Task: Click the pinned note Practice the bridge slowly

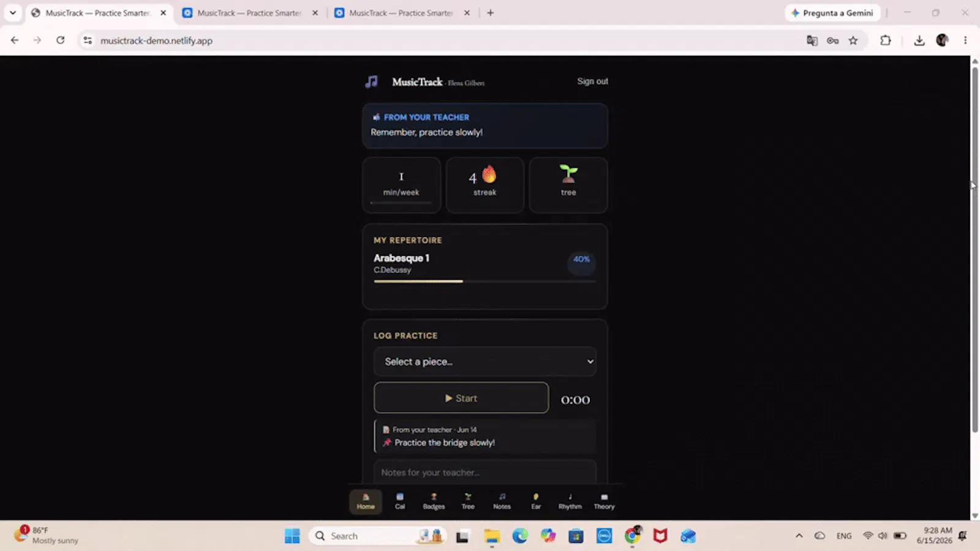Action: coord(485,437)
